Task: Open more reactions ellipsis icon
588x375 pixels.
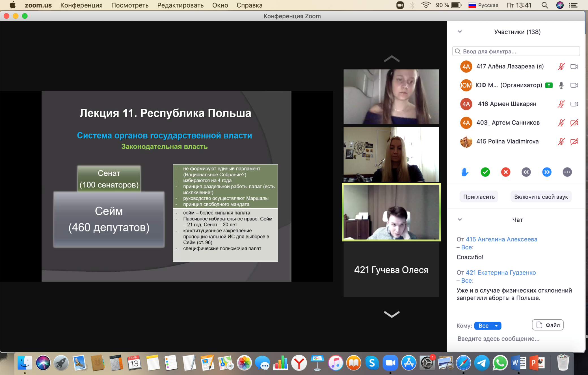Action: (567, 172)
